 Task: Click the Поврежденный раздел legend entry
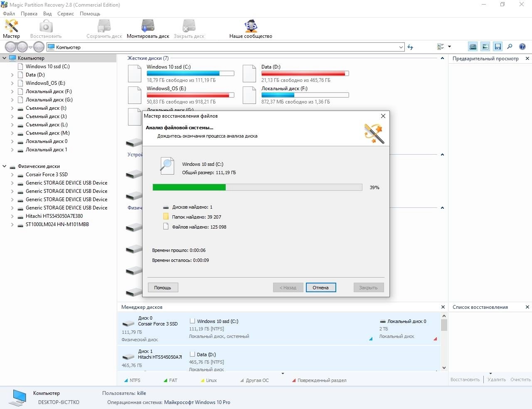319,380
